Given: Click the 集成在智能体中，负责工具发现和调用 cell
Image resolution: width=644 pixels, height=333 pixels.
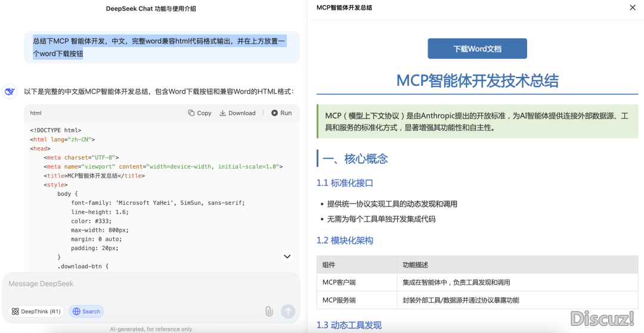Looking at the screenshot, I should click(x=518, y=282).
